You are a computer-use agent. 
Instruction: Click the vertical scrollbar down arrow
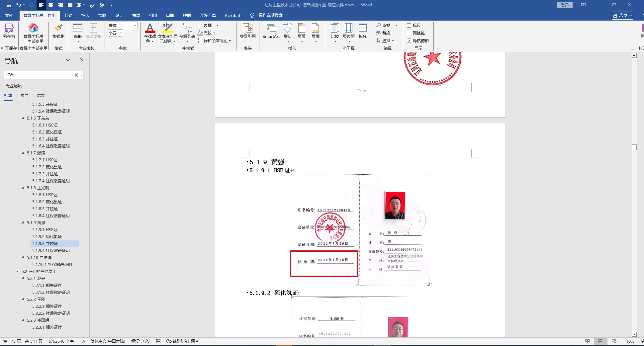[634, 334]
